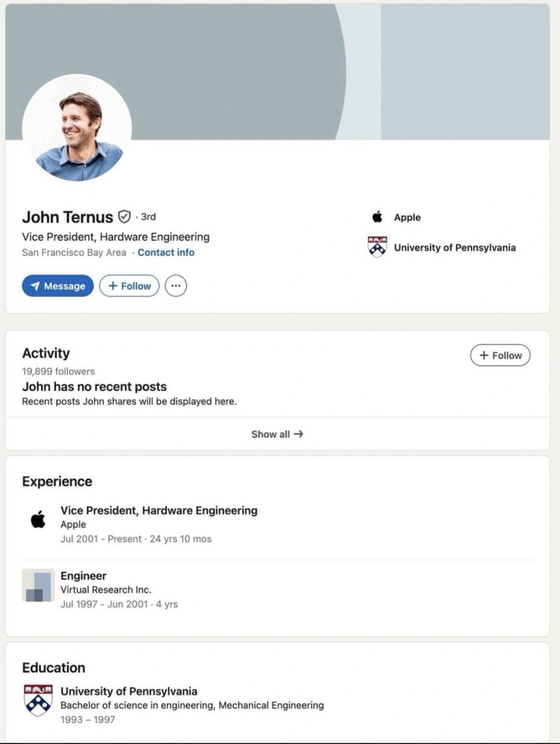Send a message with the Message button
The image size is (560, 744).
pyautogui.click(x=58, y=286)
